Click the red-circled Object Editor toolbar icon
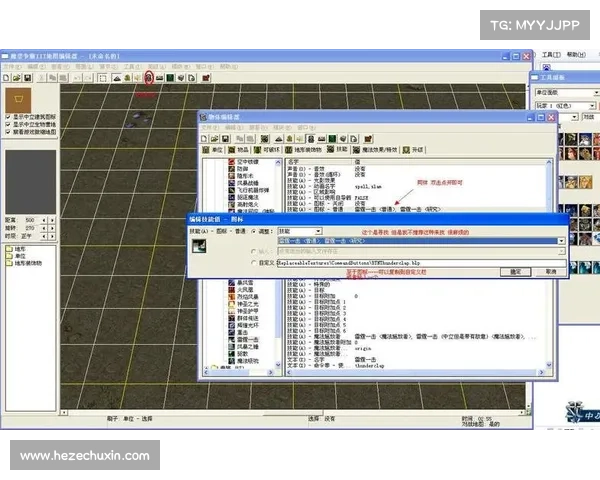The width and height of the screenshot is (600, 480). point(149,77)
